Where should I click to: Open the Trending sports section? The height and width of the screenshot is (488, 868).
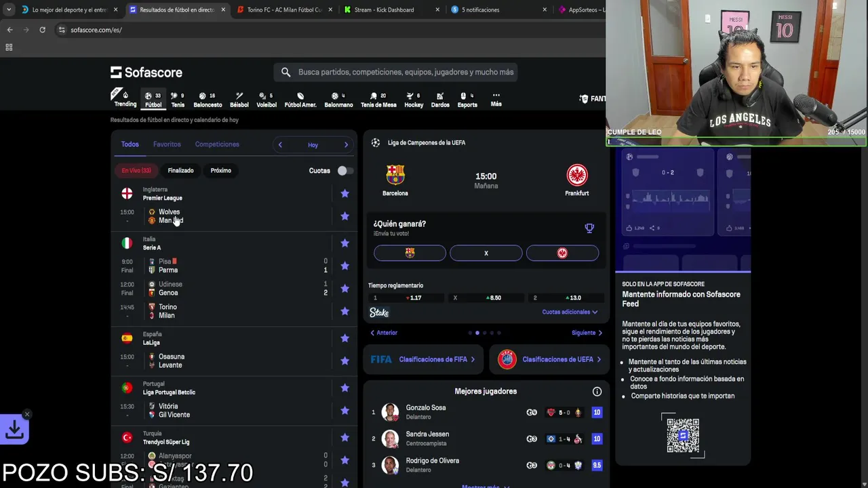125,99
